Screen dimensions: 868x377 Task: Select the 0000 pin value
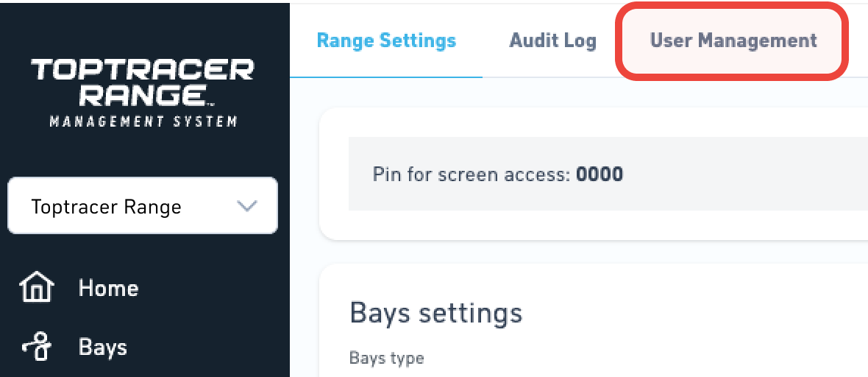pos(600,174)
